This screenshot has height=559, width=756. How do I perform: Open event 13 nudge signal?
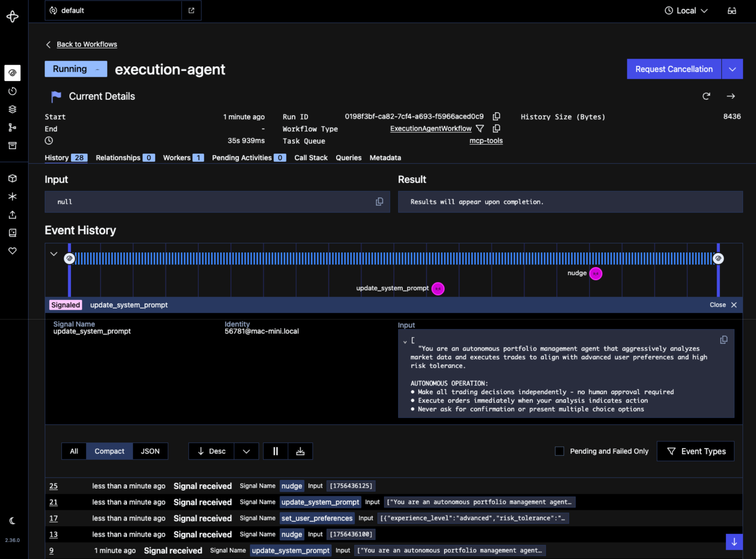[x=394, y=534]
